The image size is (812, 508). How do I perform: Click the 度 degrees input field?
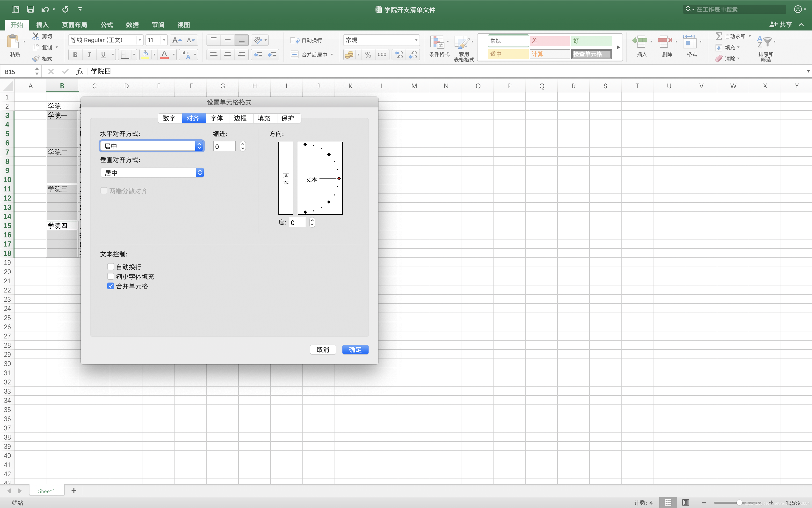point(298,222)
